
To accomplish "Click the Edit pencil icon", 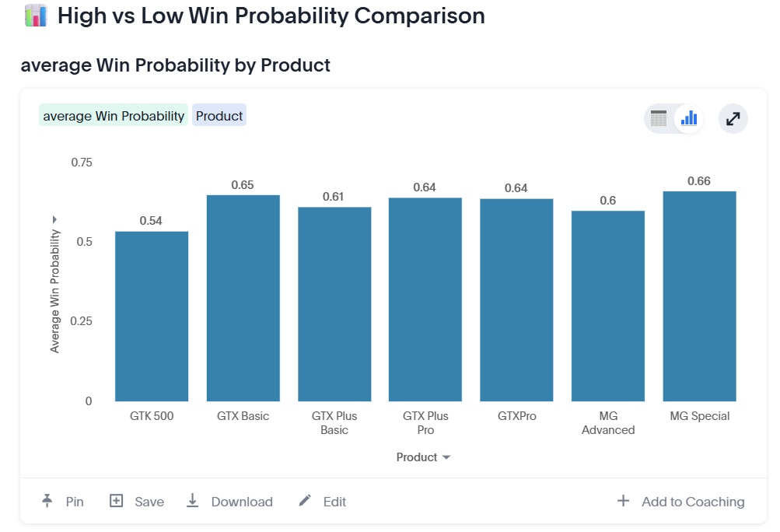I will [x=306, y=501].
